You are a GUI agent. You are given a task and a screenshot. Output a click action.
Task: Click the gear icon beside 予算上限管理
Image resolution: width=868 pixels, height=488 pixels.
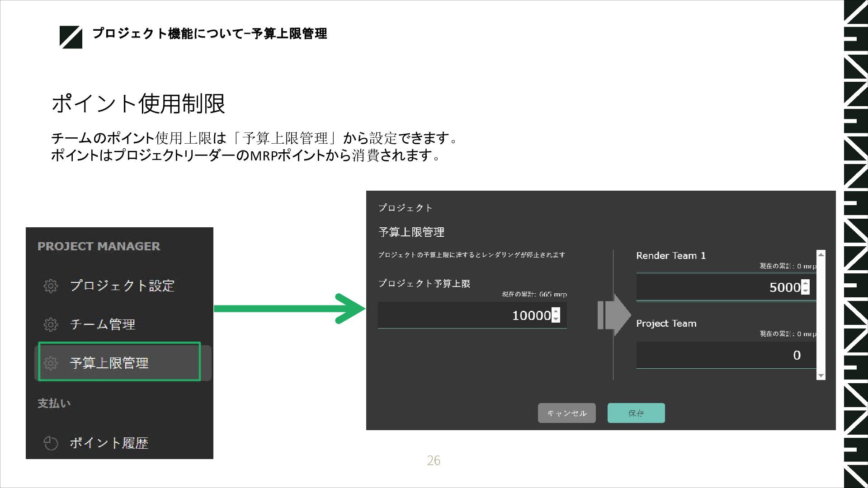click(51, 363)
